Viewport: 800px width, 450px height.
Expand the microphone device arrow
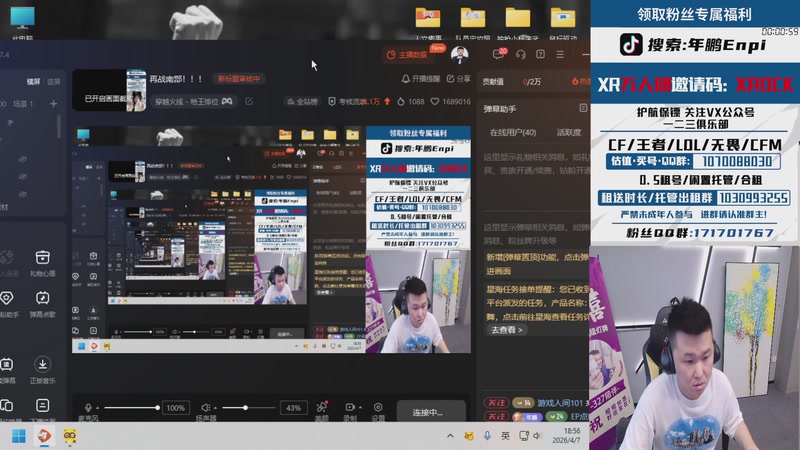coord(98,408)
